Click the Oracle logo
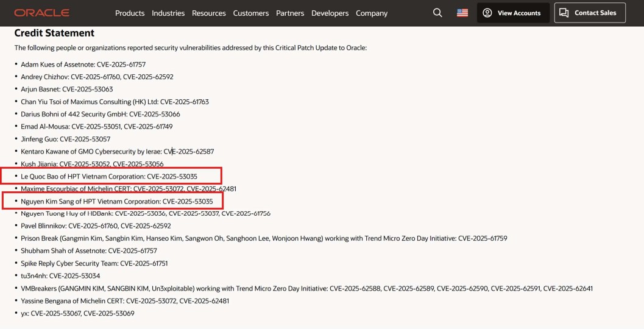The height and width of the screenshot is (329, 644). (41, 13)
